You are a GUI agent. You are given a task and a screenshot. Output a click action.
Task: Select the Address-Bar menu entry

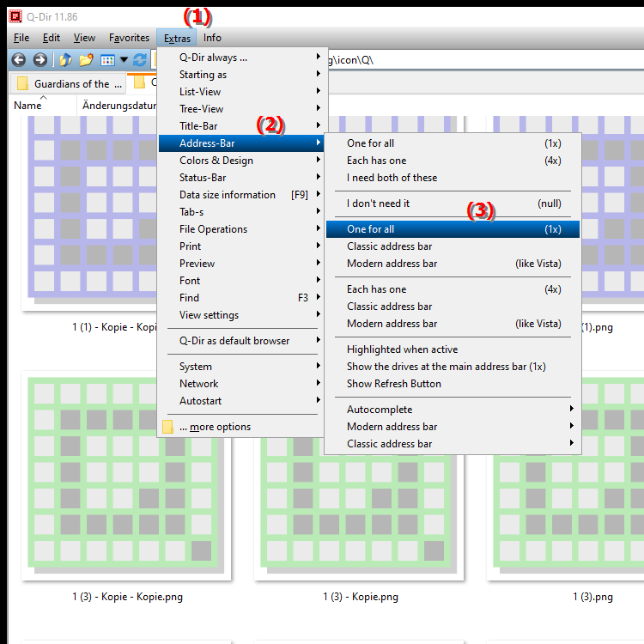(243, 143)
